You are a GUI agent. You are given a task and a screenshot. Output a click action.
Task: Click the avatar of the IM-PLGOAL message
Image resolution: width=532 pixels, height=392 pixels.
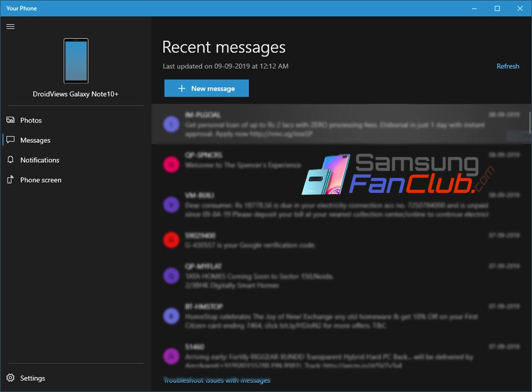pyautogui.click(x=171, y=124)
